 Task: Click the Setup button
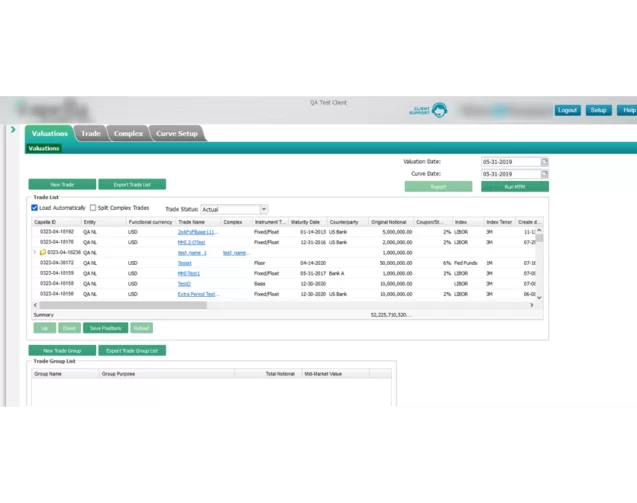tap(598, 110)
